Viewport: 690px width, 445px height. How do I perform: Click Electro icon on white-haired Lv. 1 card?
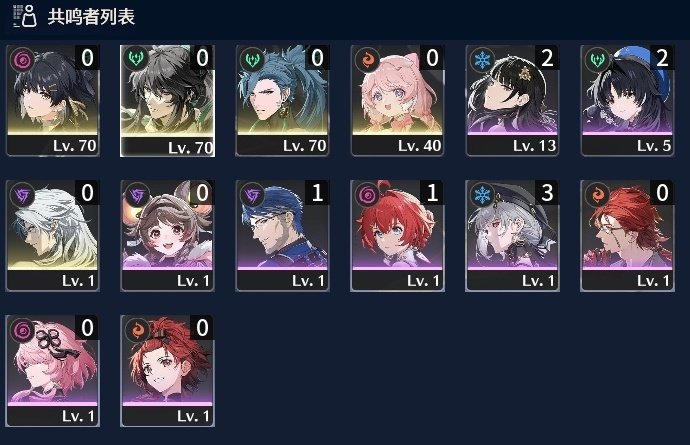coord(22,194)
